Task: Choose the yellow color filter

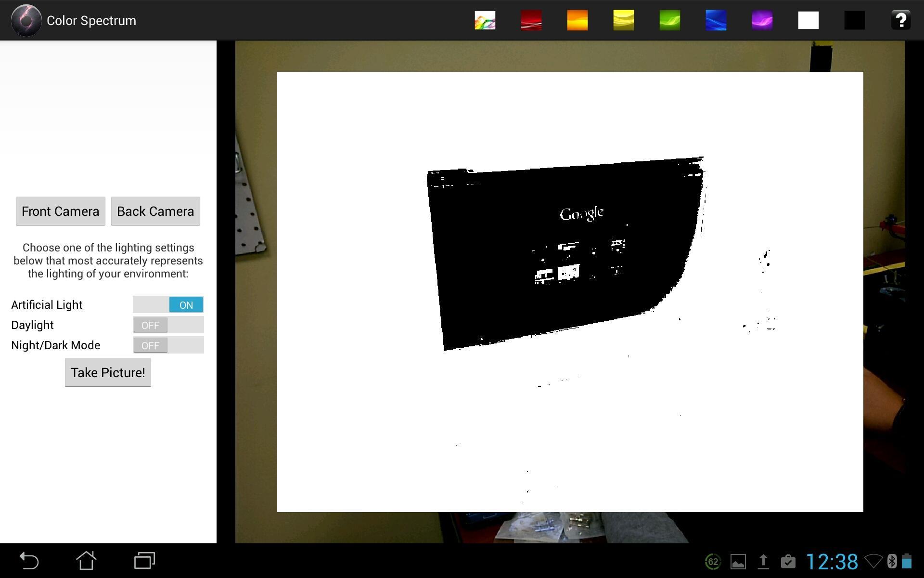Action: (x=623, y=20)
